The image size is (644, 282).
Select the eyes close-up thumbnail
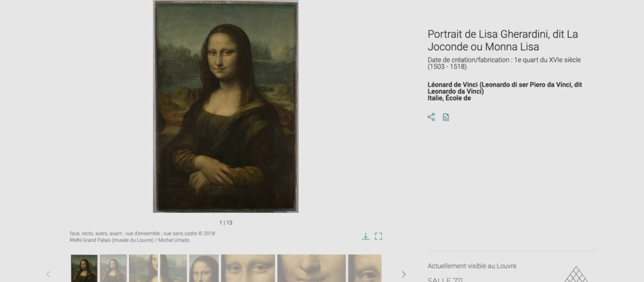[248, 268]
